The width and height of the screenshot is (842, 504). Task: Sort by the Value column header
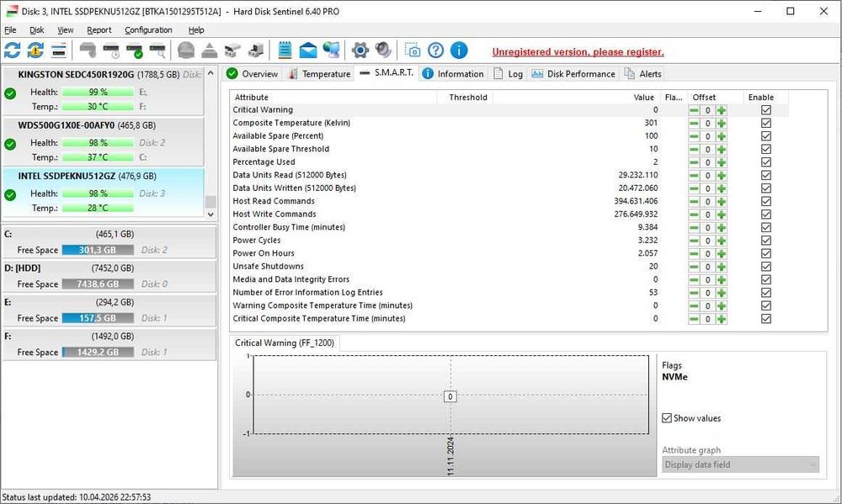[x=576, y=97]
